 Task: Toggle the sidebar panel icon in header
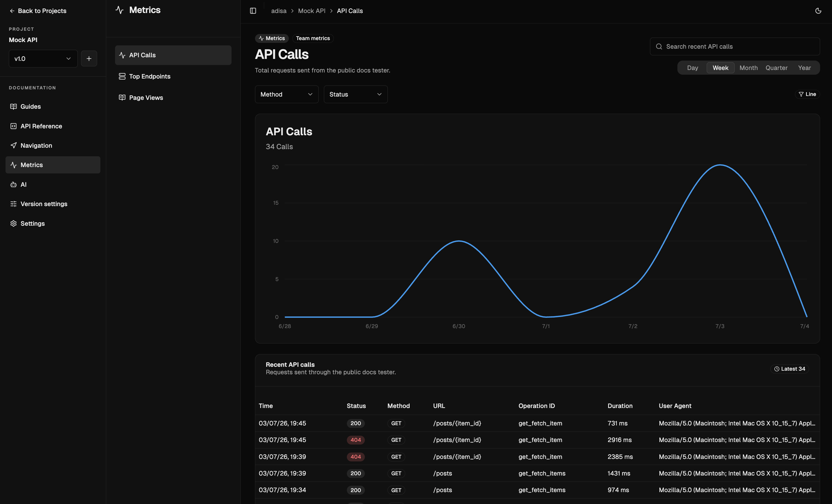pos(253,11)
